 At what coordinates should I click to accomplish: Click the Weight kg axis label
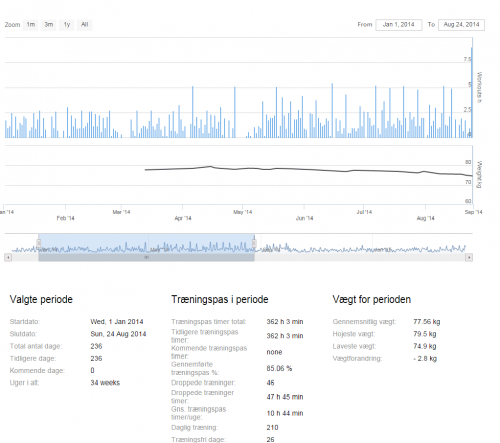[479, 175]
